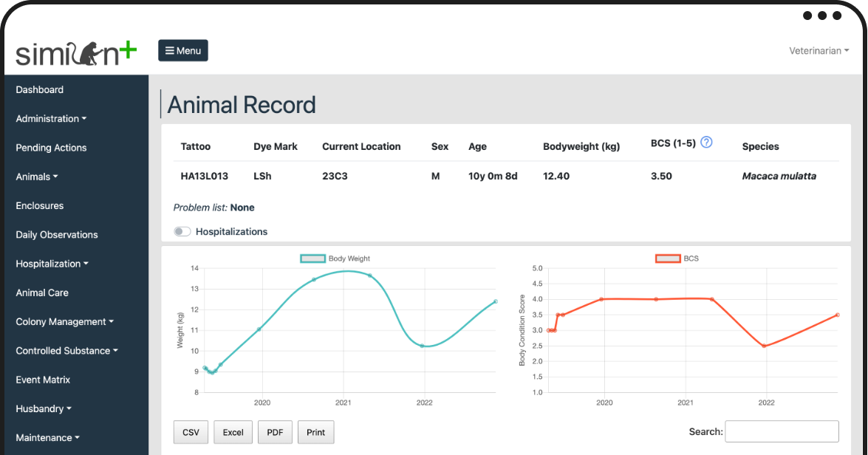Toggle Body Weight legend swatch
The width and height of the screenshot is (868, 455).
[x=312, y=259]
